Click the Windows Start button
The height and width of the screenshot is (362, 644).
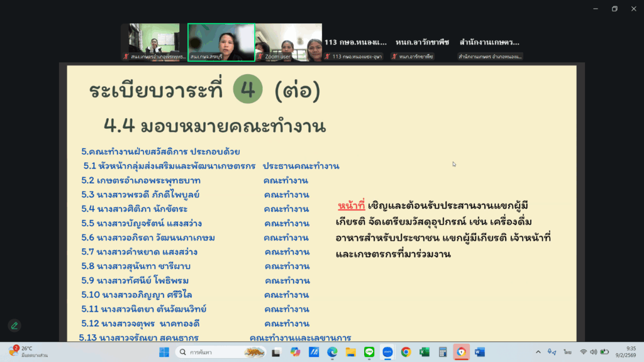[x=164, y=352]
